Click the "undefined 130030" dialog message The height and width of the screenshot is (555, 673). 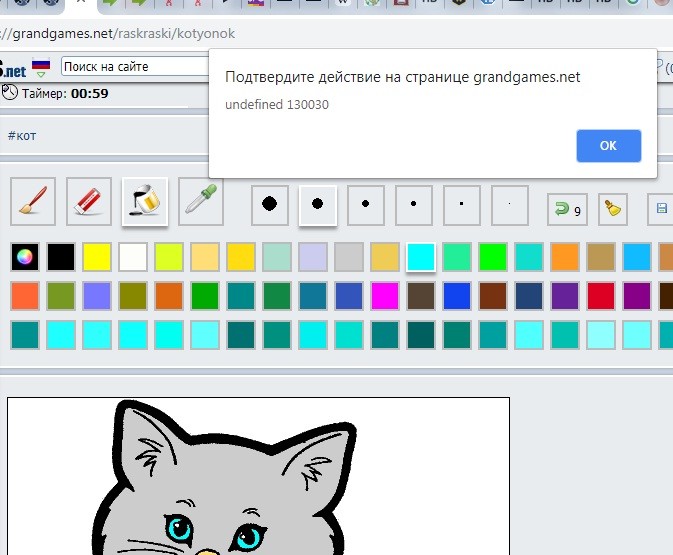point(277,105)
